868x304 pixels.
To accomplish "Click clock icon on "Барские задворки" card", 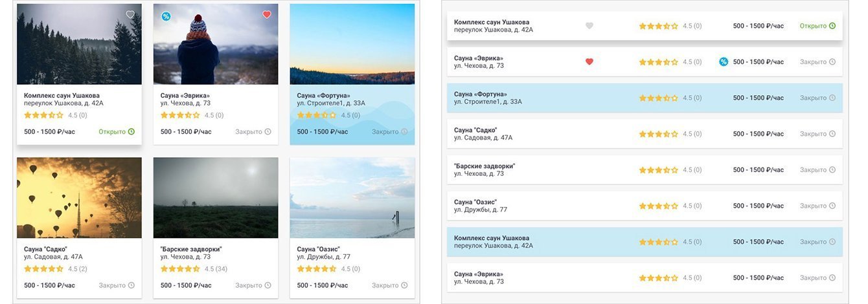I will click(x=268, y=285).
